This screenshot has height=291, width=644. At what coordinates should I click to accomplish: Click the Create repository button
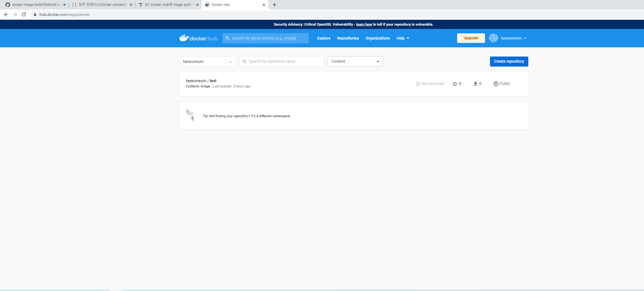[x=509, y=62]
